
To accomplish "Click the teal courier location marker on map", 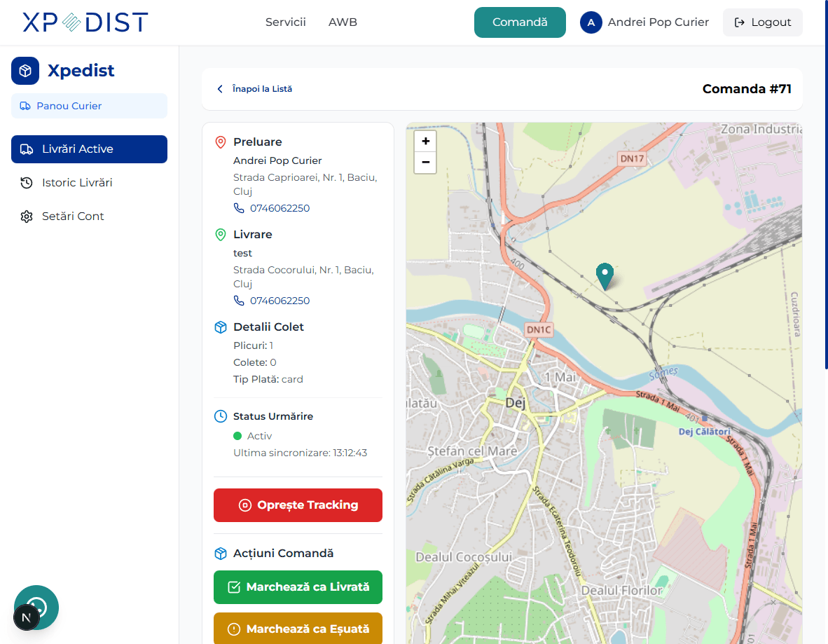I will [605, 276].
